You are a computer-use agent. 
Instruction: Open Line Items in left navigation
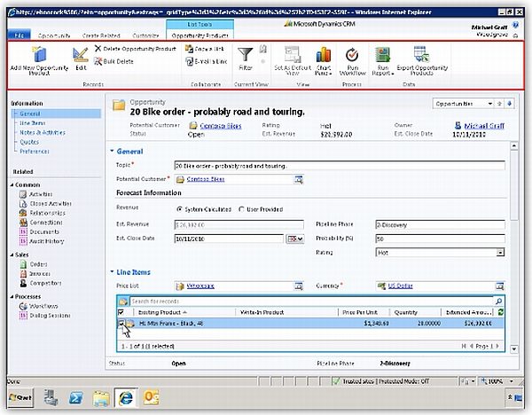click(x=34, y=122)
